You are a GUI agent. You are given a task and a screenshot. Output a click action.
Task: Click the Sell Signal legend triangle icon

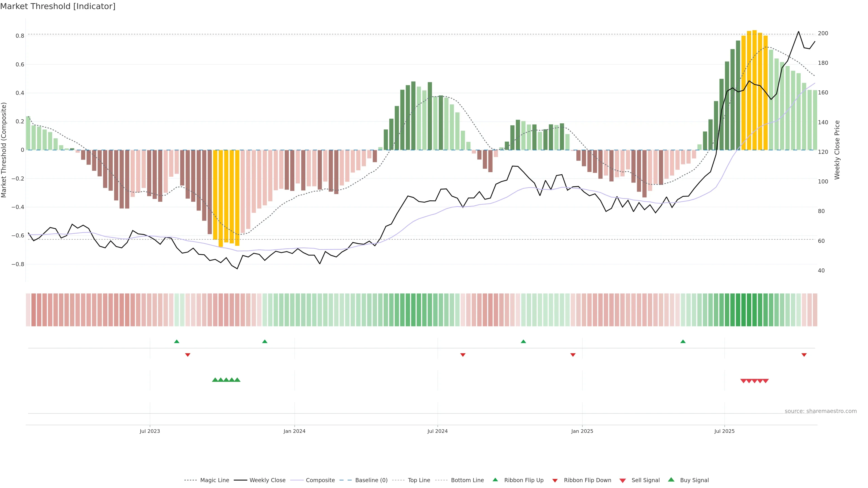(x=622, y=480)
